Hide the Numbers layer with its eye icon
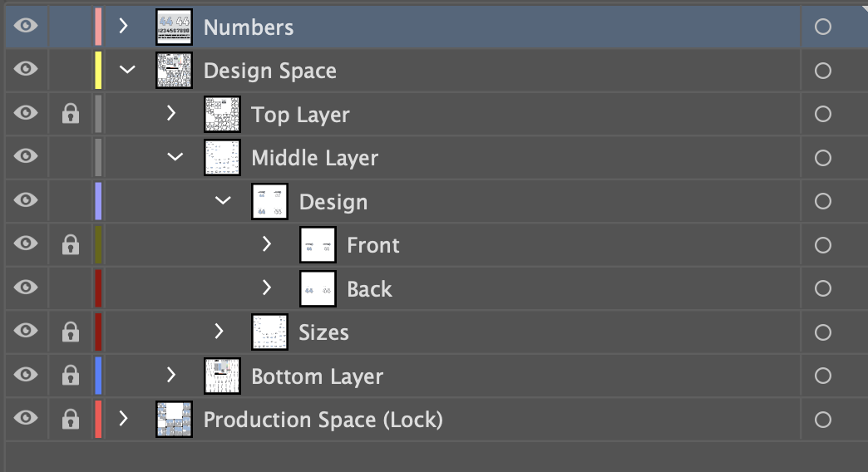The height and width of the screenshot is (472, 868). point(26,27)
